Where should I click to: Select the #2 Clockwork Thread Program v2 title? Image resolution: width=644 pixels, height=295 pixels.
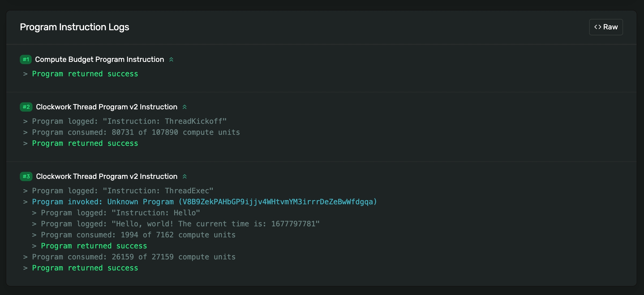click(x=106, y=107)
